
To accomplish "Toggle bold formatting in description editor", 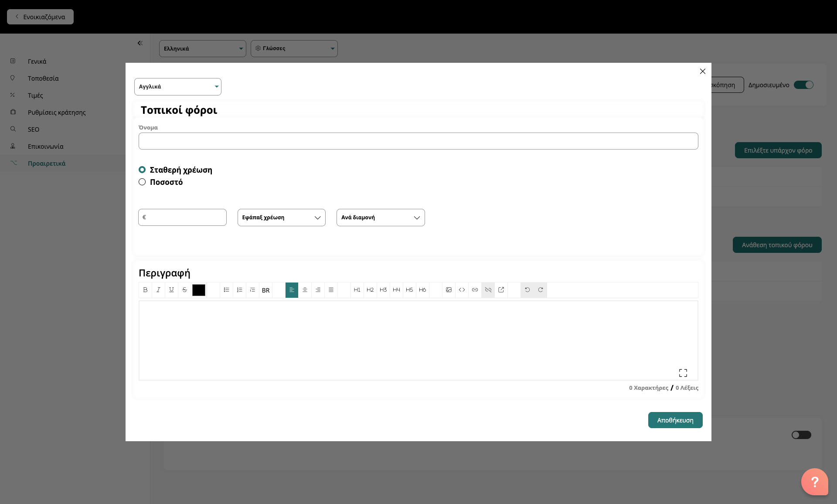I will click(x=145, y=290).
